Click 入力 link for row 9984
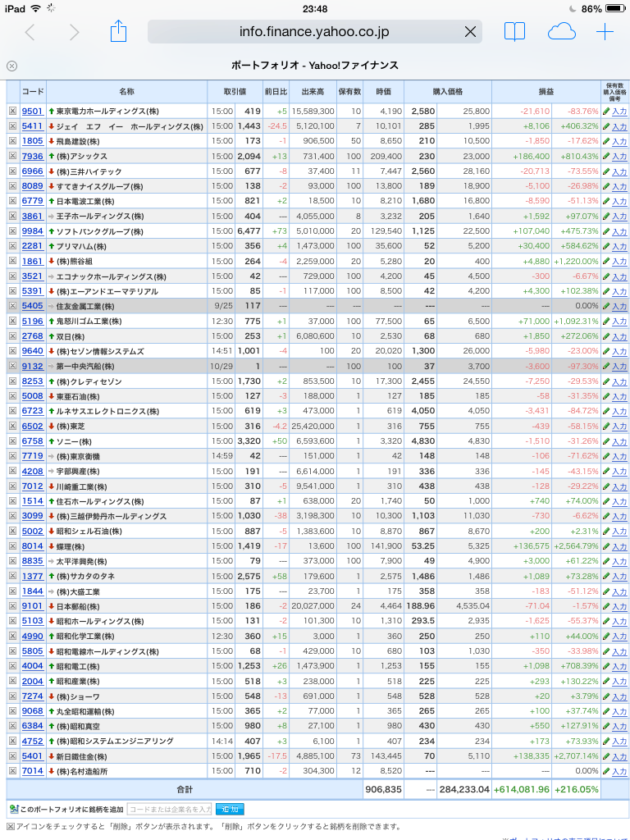 tap(619, 231)
